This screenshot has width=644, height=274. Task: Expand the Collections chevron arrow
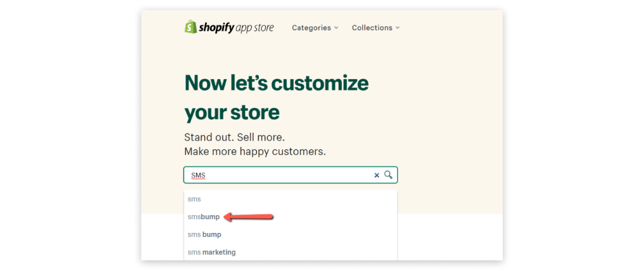[397, 28]
